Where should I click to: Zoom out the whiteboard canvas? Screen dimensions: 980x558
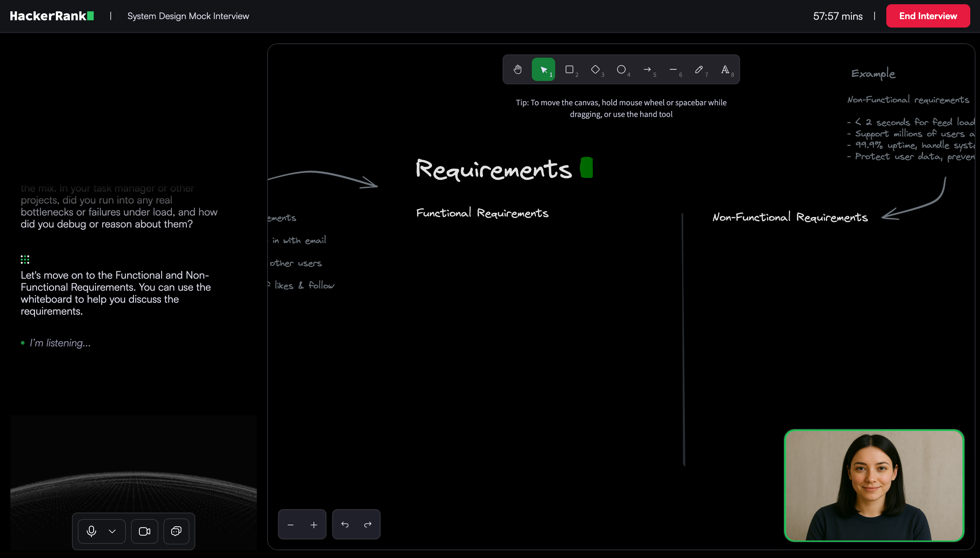pos(291,525)
